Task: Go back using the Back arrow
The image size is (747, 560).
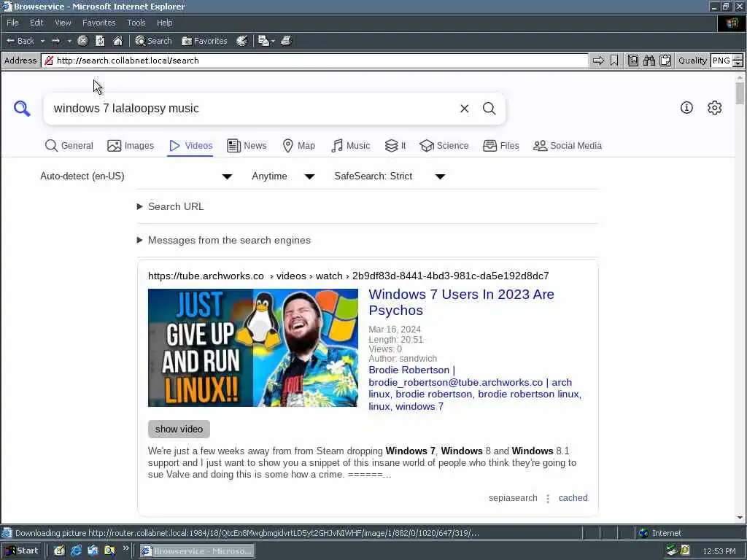Action: (x=20, y=41)
